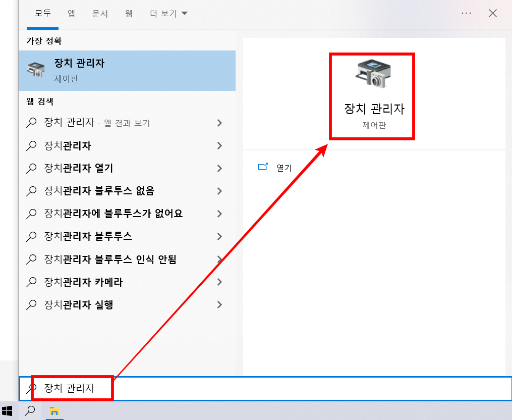512x420 pixels.
Task: Expand chevron next to '장치관리자' suggestion
Action: [x=219, y=146]
